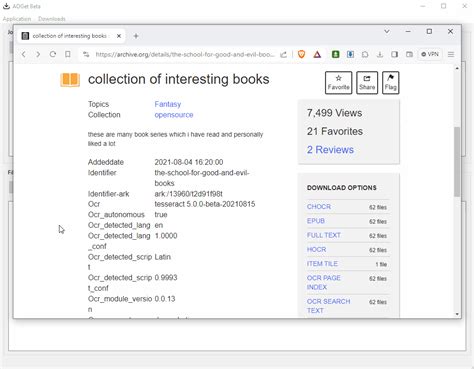The image size is (474, 369).
Task: Flag this item with Flag button
Action: (391, 83)
